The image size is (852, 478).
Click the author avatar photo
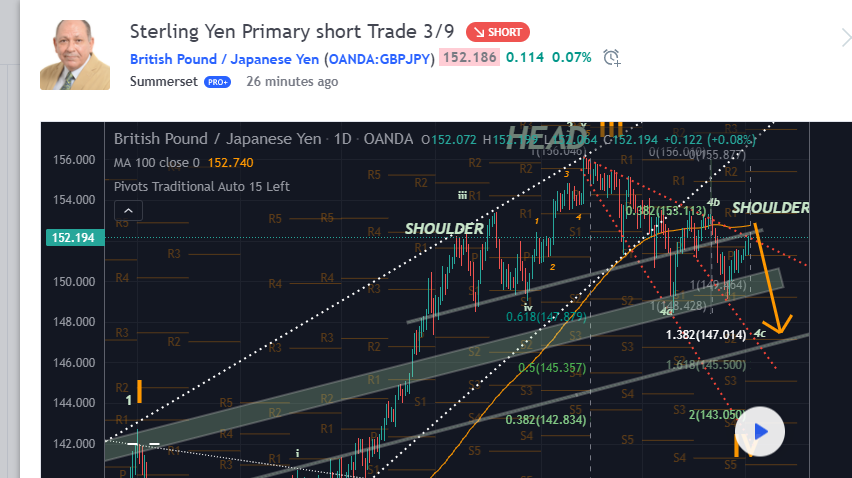75,55
